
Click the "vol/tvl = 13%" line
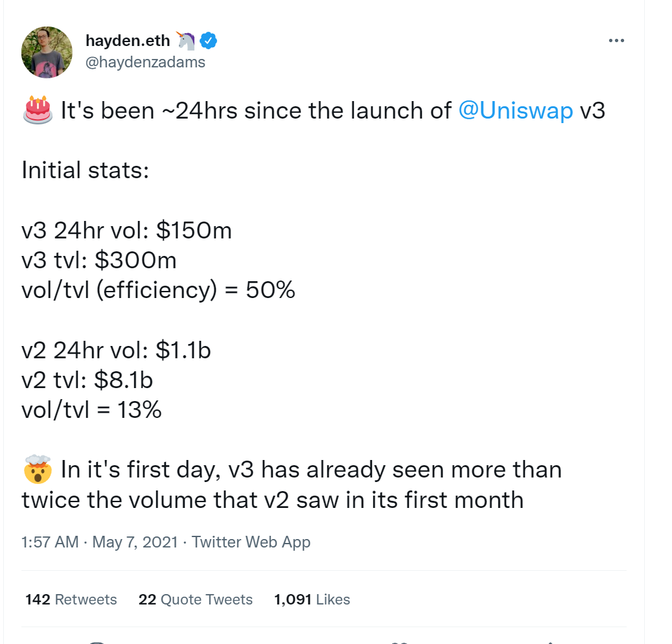[91, 409]
